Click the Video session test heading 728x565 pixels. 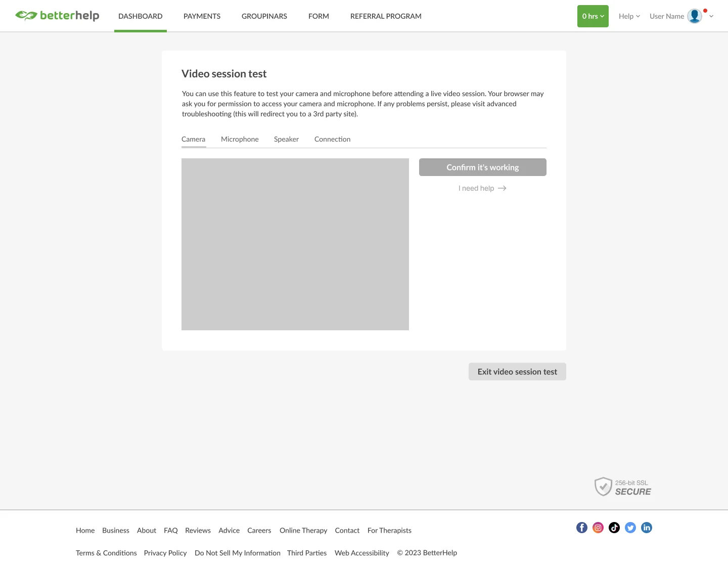pos(224,74)
